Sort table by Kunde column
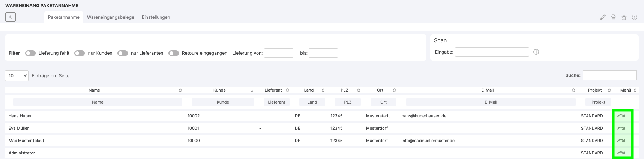The height and width of the screenshot is (159, 644). (x=219, y=90)
